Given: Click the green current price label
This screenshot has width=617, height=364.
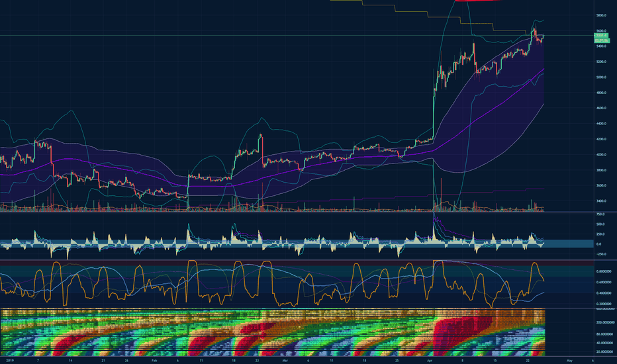Looking at the screenshot, I should [601, 36].
